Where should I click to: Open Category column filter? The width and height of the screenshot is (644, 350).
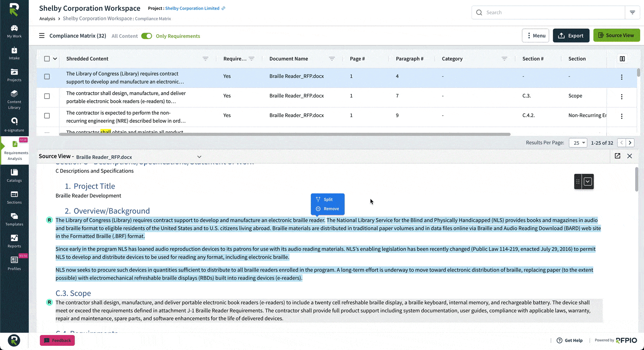click(504, 59)
